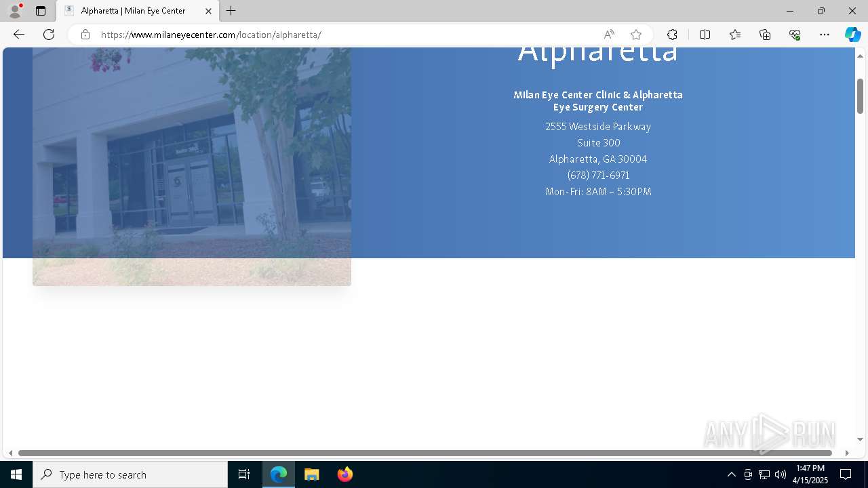Image resolution: width=868 pixels, height=488 pixels.
Task: Show hidden system tray icons
Action: 731,474
